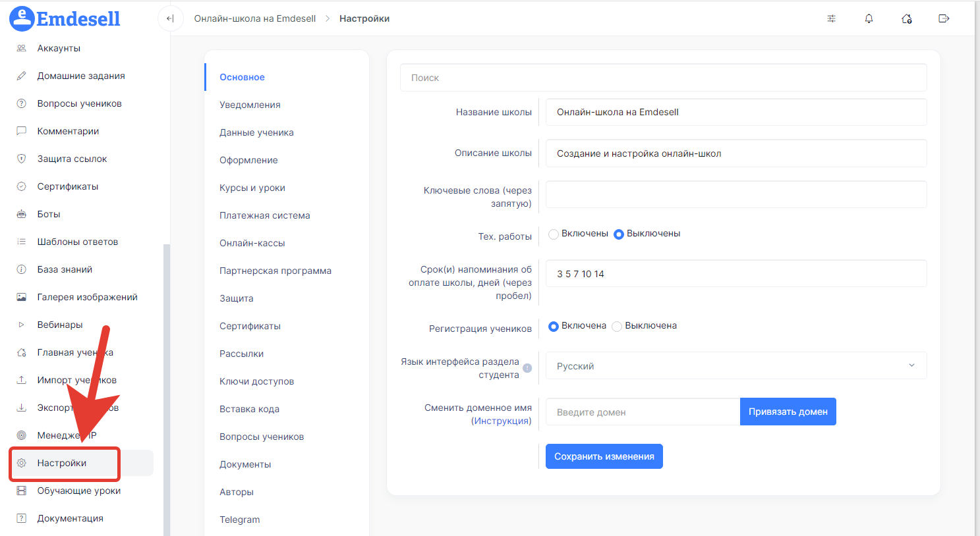Disable student registration with 'Выключена' radio

[617, 326]
